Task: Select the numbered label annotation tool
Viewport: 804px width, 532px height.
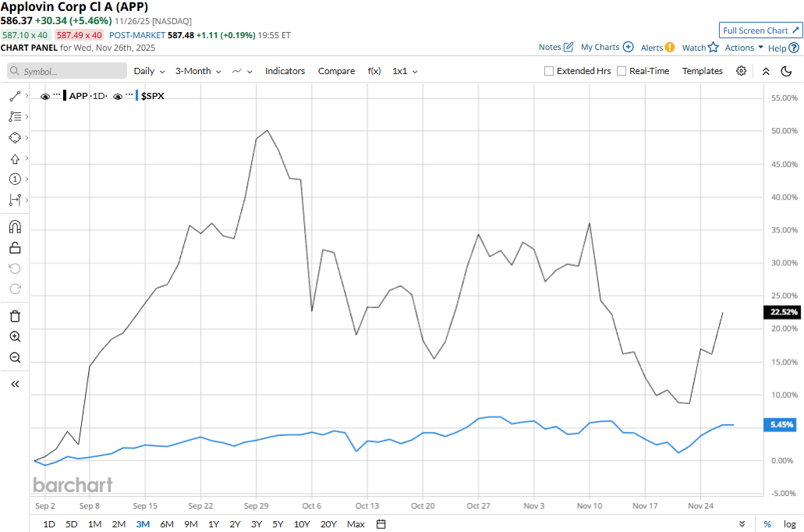Action: pyautogui.click(x=15, y=179)
